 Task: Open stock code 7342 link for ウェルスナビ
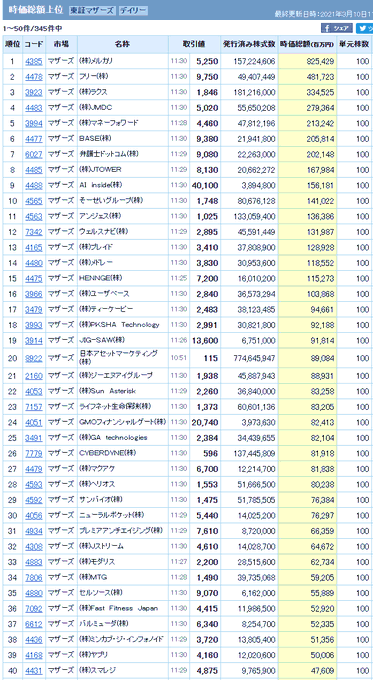33,232
